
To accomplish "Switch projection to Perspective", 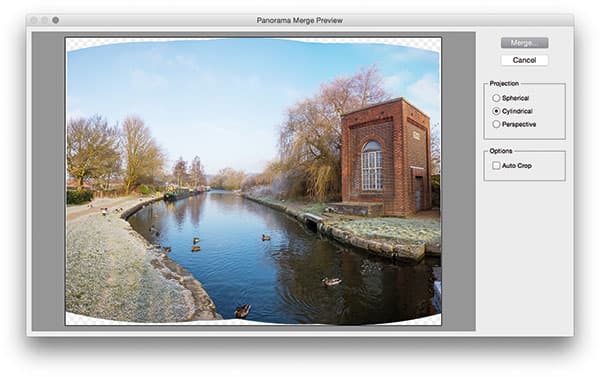I will pyautogui.click(x=496, y=124).
